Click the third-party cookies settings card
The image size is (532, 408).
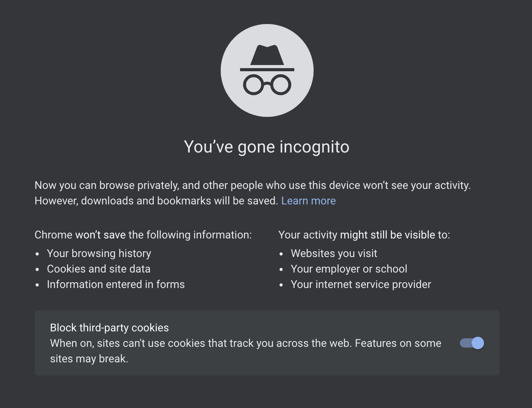pos(267,343)
